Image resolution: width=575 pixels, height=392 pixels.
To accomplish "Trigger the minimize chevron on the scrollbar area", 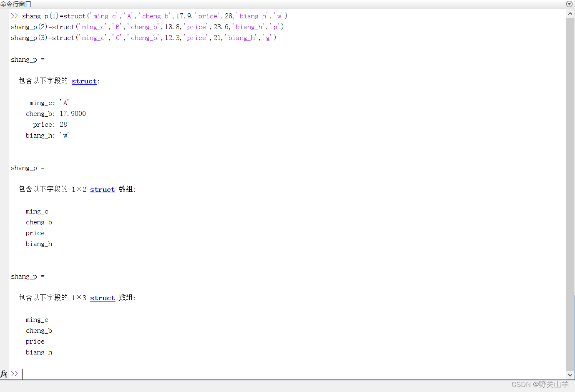I will point(571,13).
